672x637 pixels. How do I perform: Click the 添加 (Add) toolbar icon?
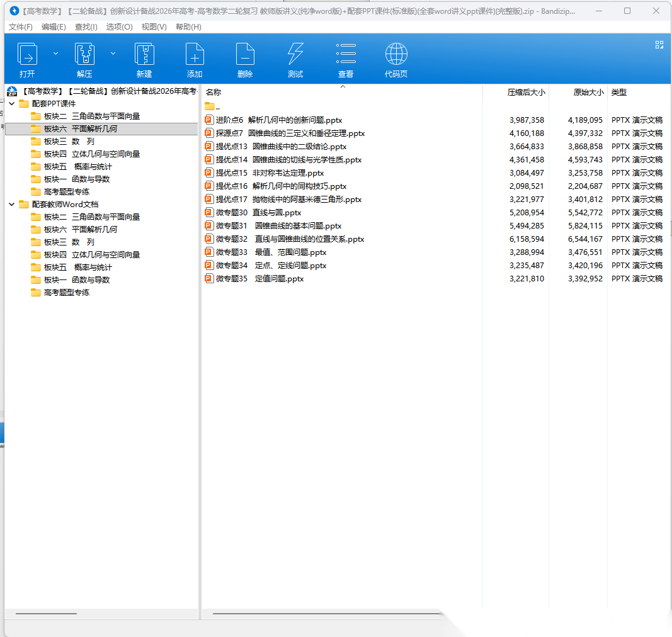pyautogui.click(x=195, y=55)
